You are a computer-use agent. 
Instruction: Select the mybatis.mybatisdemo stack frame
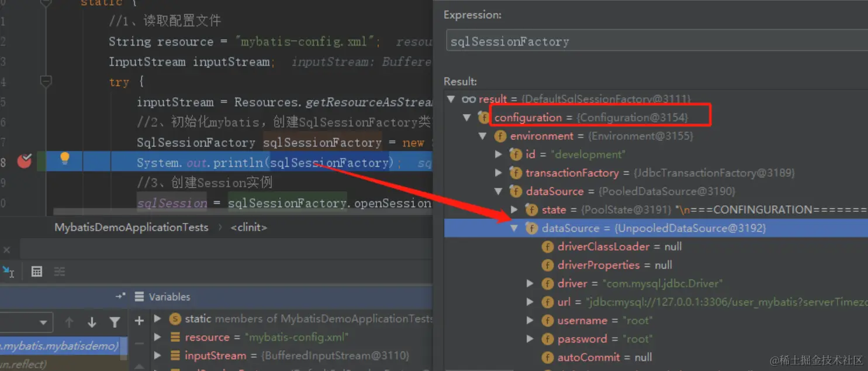63,346
